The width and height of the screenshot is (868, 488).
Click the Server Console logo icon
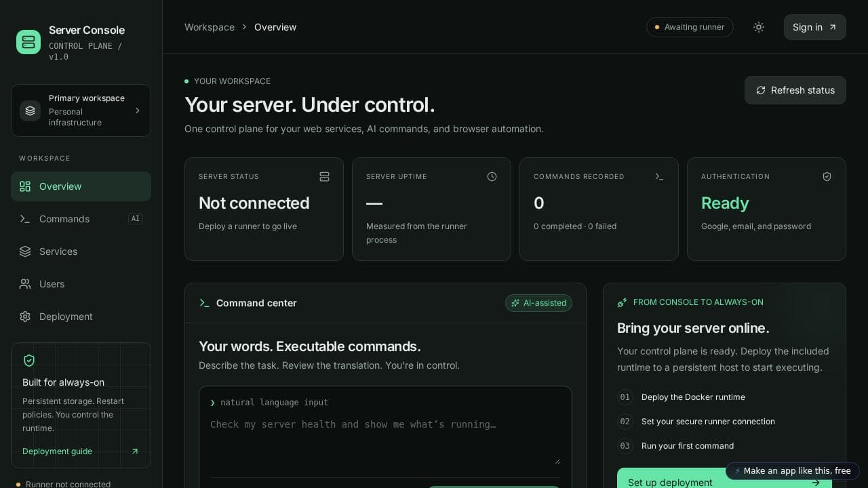click(28, 42)
